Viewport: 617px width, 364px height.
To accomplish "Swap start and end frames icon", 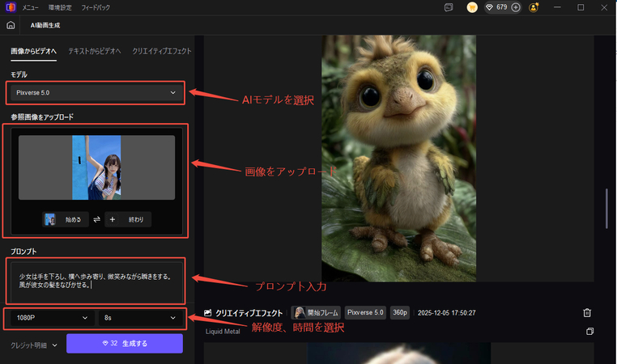I will (x=97, y=219).
